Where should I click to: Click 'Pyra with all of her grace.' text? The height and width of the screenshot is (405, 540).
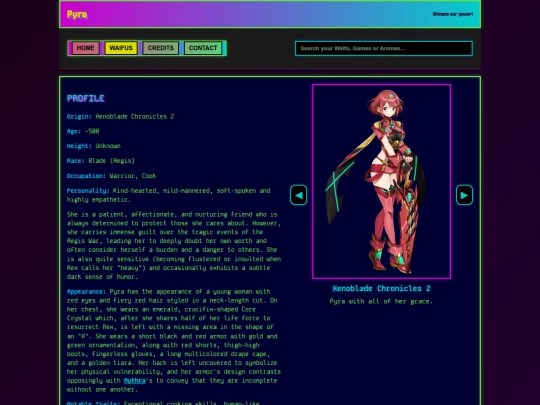[x=381, y=301]
